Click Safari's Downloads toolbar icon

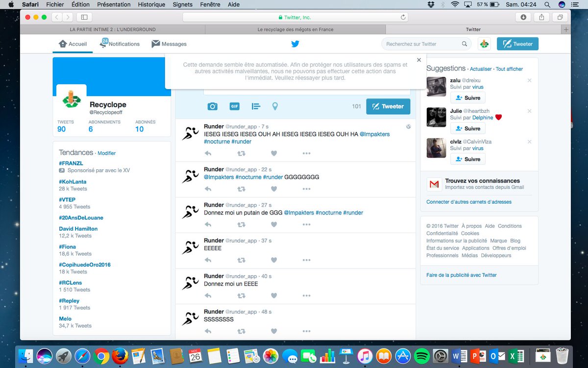[523, 17]
